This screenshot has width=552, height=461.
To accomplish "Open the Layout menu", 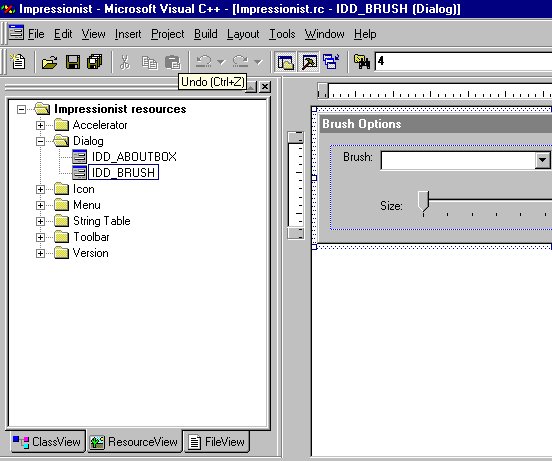I will [243, 34].
